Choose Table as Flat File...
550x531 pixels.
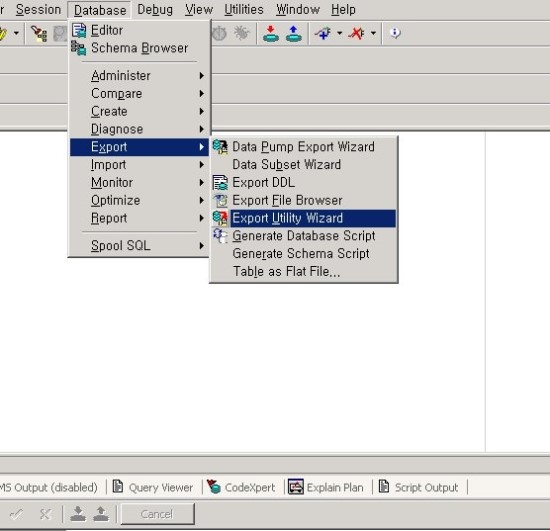(304, 272)
